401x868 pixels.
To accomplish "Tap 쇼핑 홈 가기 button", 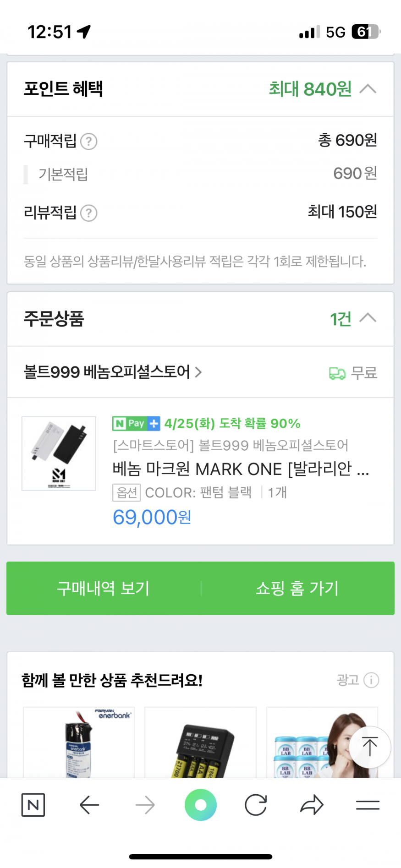I will [x=297, y=588].
